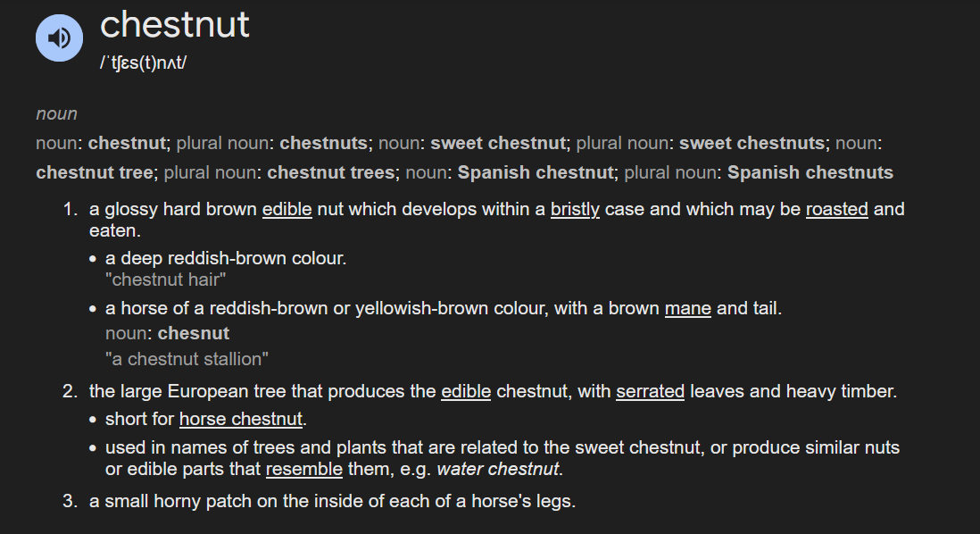Viewport: 980px width, 534px height.
Task: Click the 'chestnut trees' plural form
Action: tap(331, 172)
